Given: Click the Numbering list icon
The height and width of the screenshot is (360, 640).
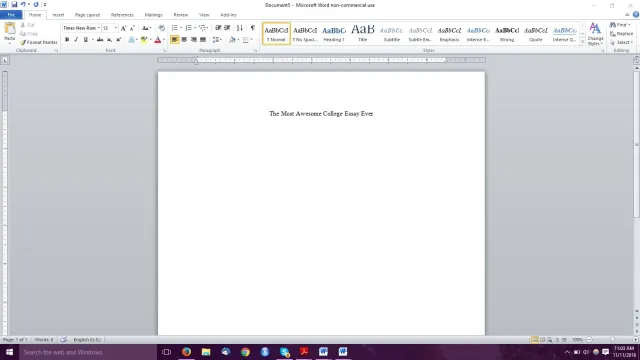Looking at the screenshot, I should pyautogui.click(x=189, y=28).
